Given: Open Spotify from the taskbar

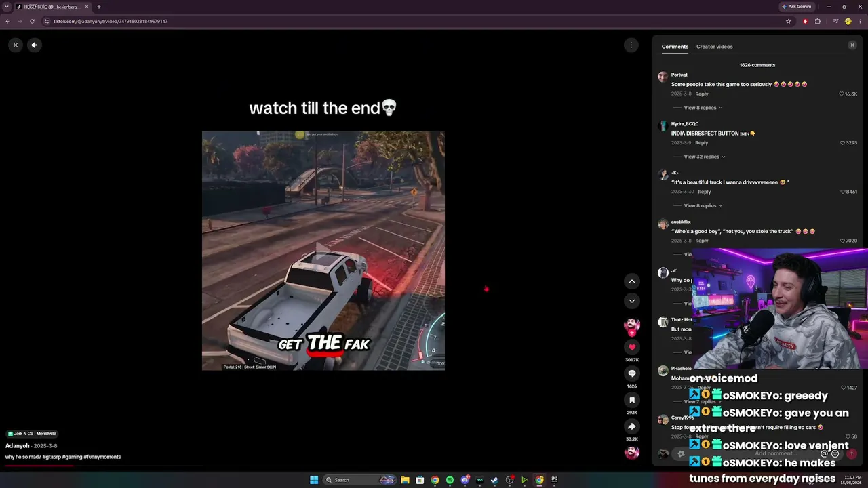Looking at the screenshot, I should tap(450, 480).
